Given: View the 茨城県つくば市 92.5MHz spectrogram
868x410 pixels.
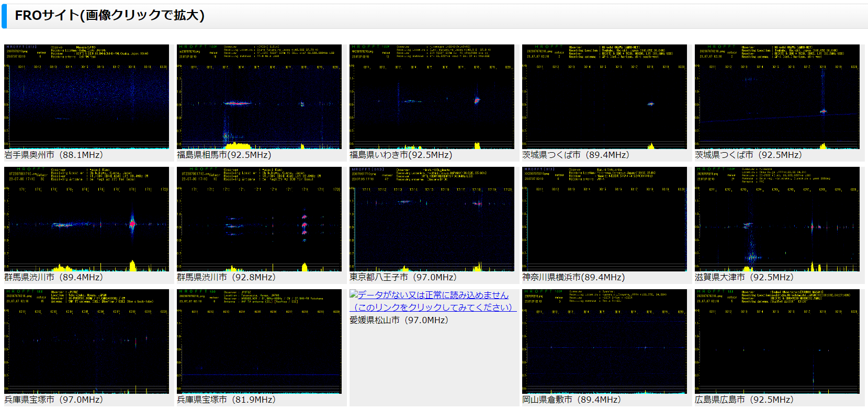Looking at the screenshot, I should click(x=777, y=97).
